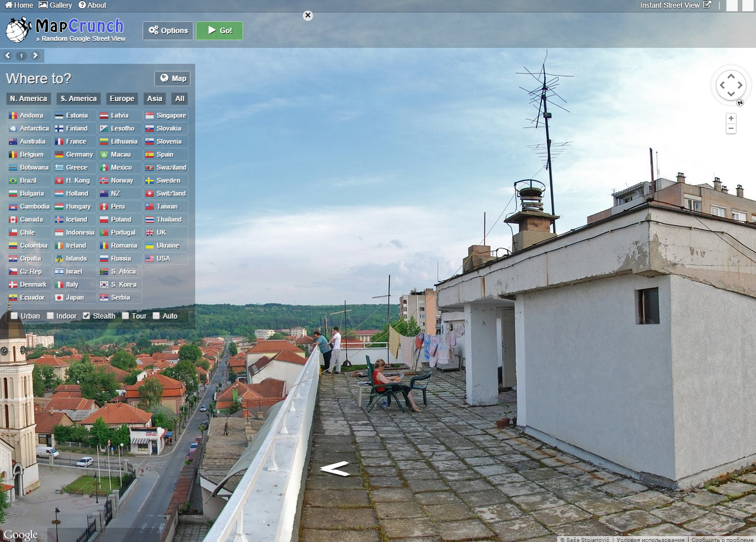
Task: Select the Asia region tab
Action: 155,99
